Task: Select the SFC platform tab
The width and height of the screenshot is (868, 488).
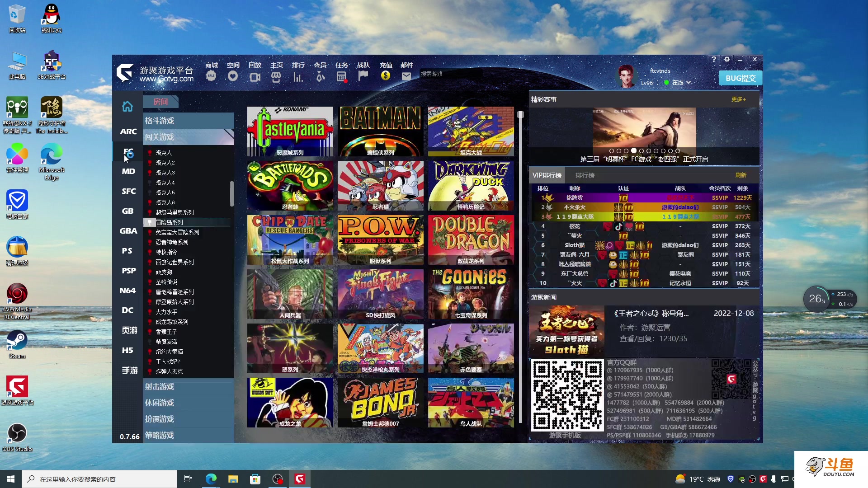Action: (128, 191)
